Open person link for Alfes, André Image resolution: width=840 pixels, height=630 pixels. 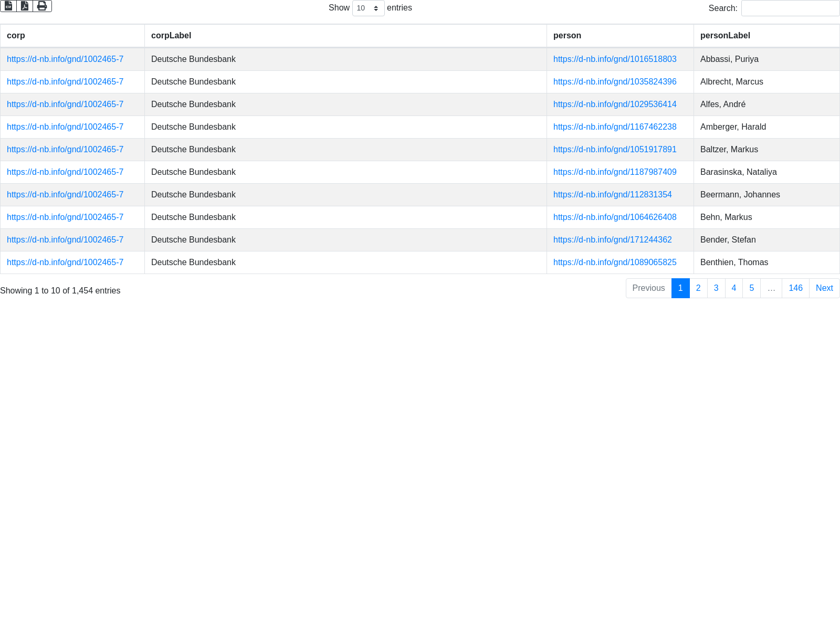(615, 104)
